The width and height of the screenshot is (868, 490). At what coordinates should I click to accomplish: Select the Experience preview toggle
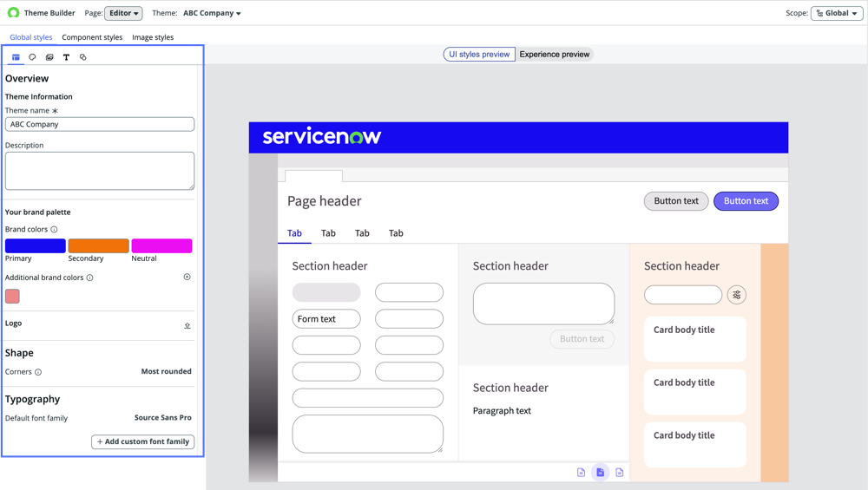[x=554, y=54]
